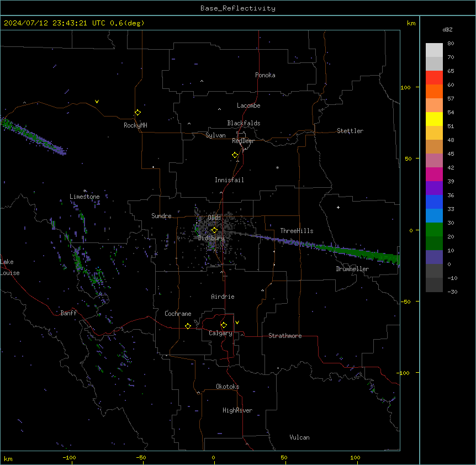
Task: Click the Strathmore label
Action: pyautogui.click(x=285, y=336)
